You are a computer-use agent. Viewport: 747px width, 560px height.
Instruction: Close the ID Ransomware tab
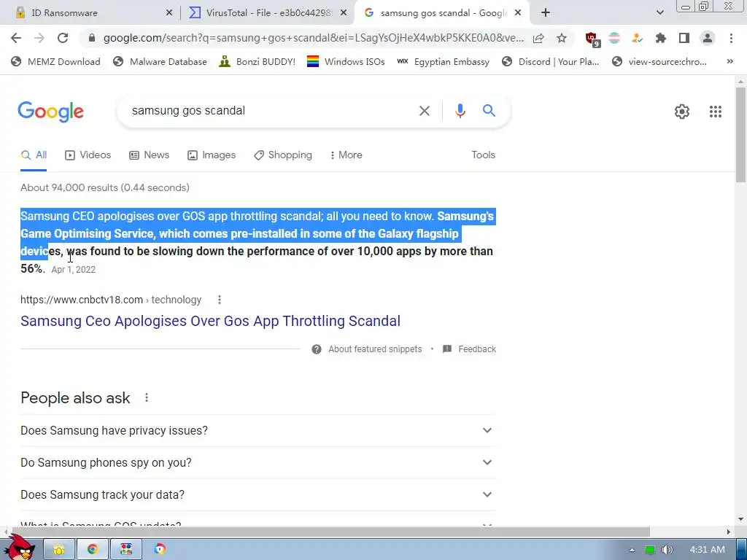[x=169, y=13]
